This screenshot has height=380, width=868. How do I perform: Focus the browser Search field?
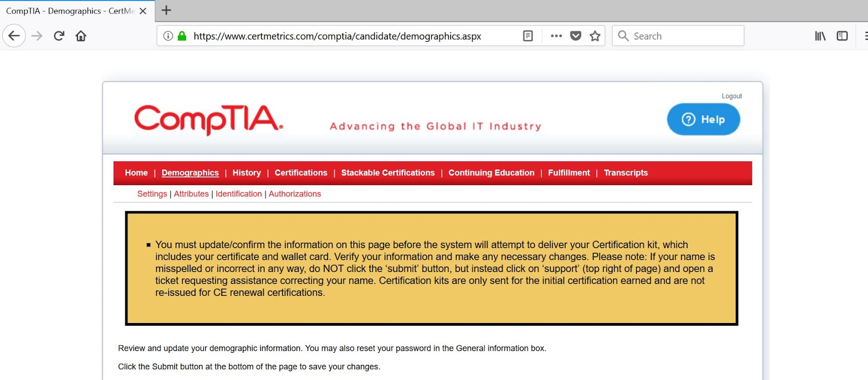pyautogui.click(x=678, y=36)
